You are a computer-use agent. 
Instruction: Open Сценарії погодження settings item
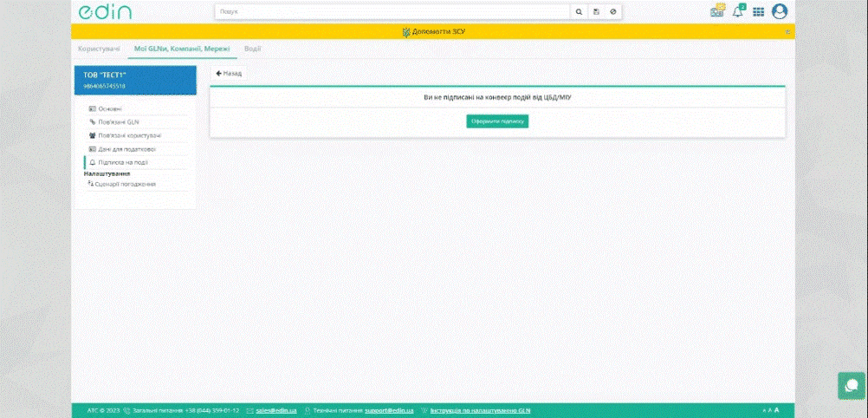pyautogui.click(x=122, y=184)
